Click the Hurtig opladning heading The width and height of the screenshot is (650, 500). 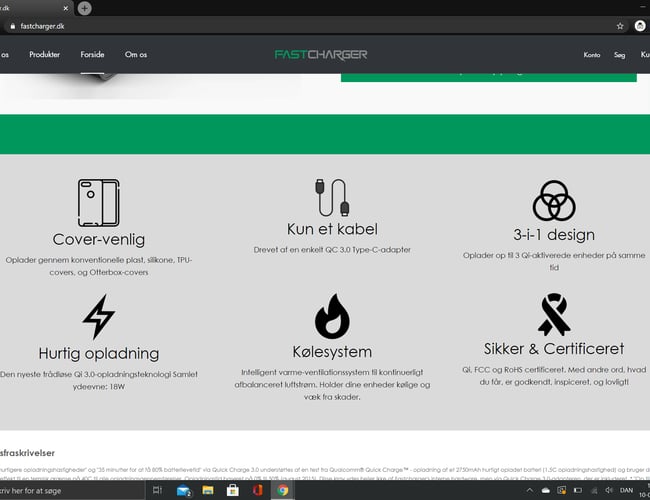tap(99, 353)
